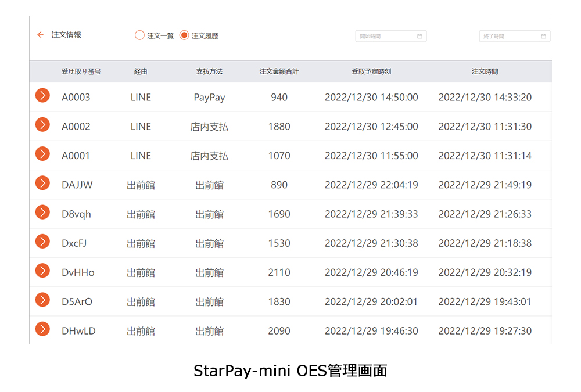The height and width of the screenshot is (392, 581).
Task: Expand order A0003 details arrow
Action: [x=42, y=96]
